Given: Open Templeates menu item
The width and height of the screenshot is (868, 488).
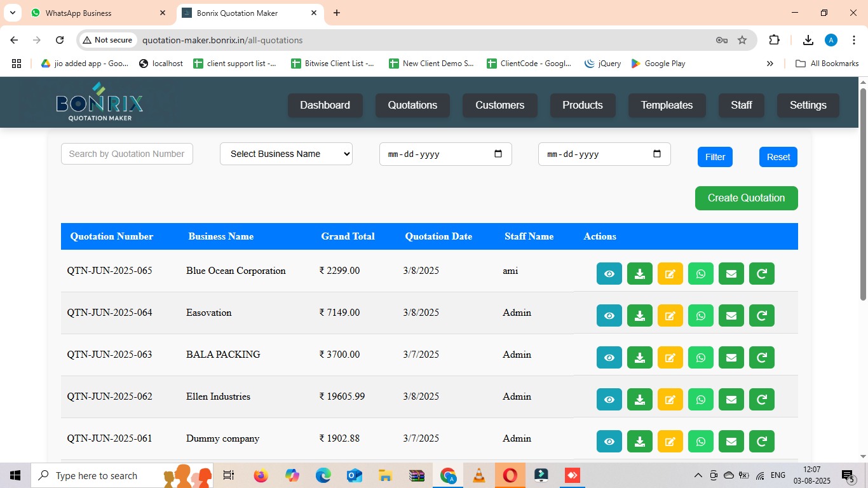Looking at the screenshot, I should (667, 105).
